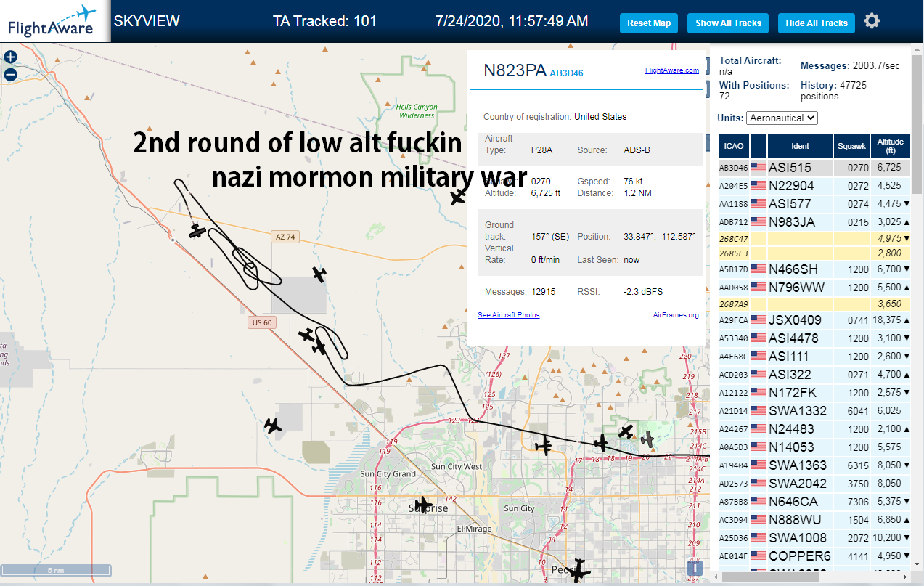Select the ASI322 row
The width and height of the screenshot is (924, 586).
814,375
